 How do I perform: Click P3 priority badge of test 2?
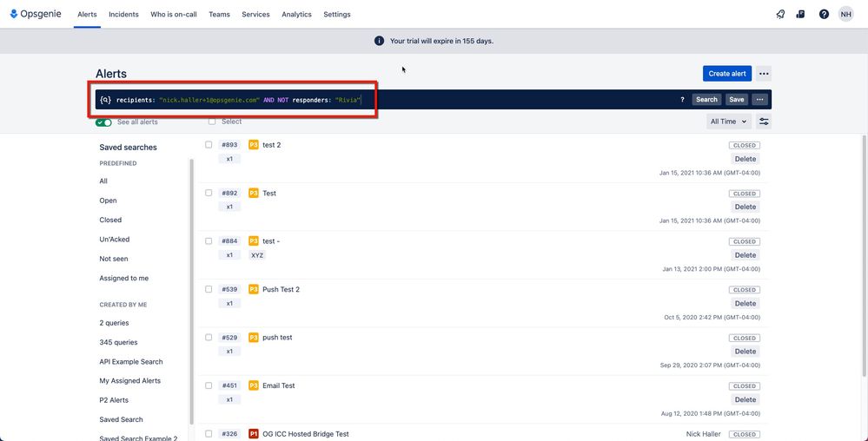(254, 145)
